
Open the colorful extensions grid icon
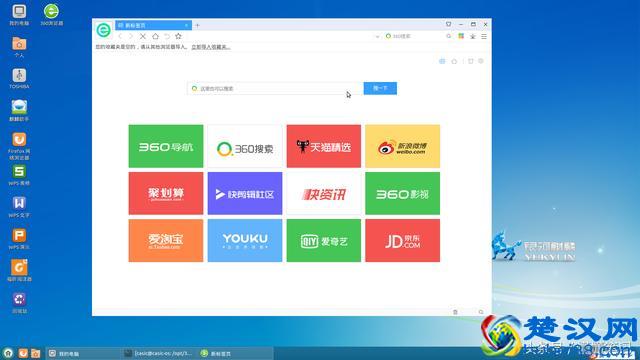click(x=461, y=36)
